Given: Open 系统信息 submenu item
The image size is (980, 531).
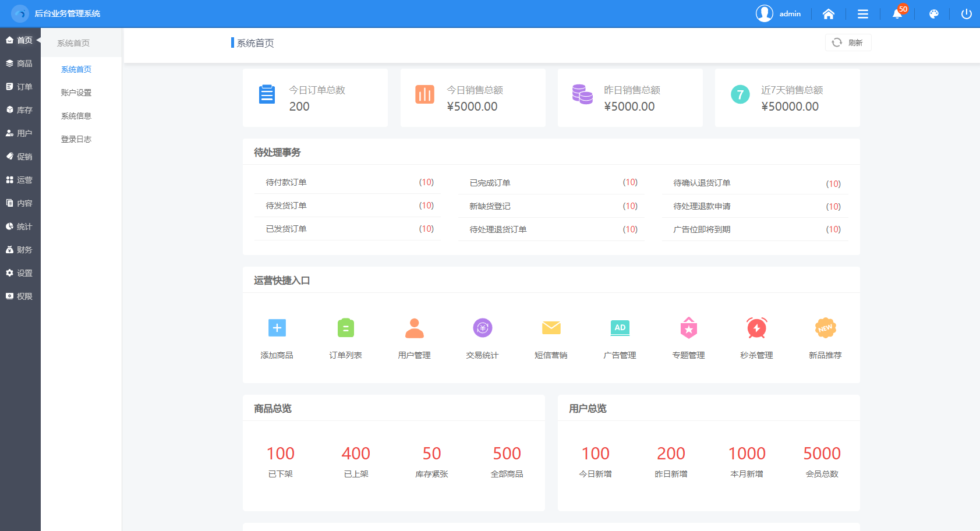Looking at the screenshot, I should [x=76, y=116].
